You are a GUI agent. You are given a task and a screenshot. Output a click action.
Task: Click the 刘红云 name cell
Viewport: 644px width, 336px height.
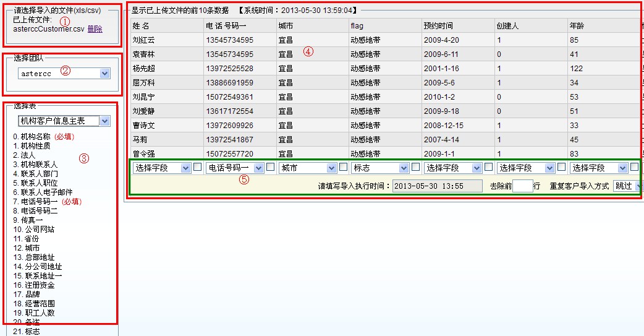pos(143,40)
